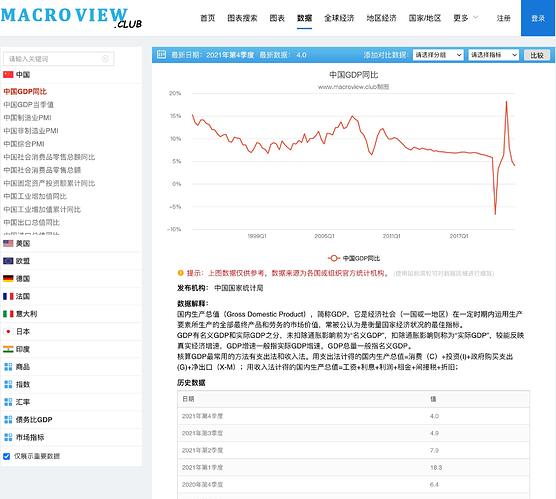This screenshot has width=556, height=499.
Task: Click the 登录 button
Action: click(x=538, y=18)
